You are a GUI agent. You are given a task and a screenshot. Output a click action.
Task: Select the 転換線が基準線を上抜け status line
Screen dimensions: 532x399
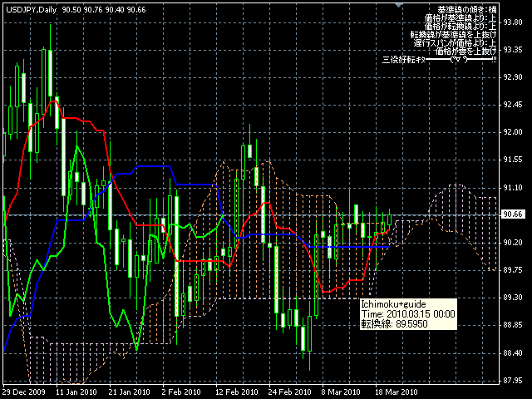[x=454, y=35]
